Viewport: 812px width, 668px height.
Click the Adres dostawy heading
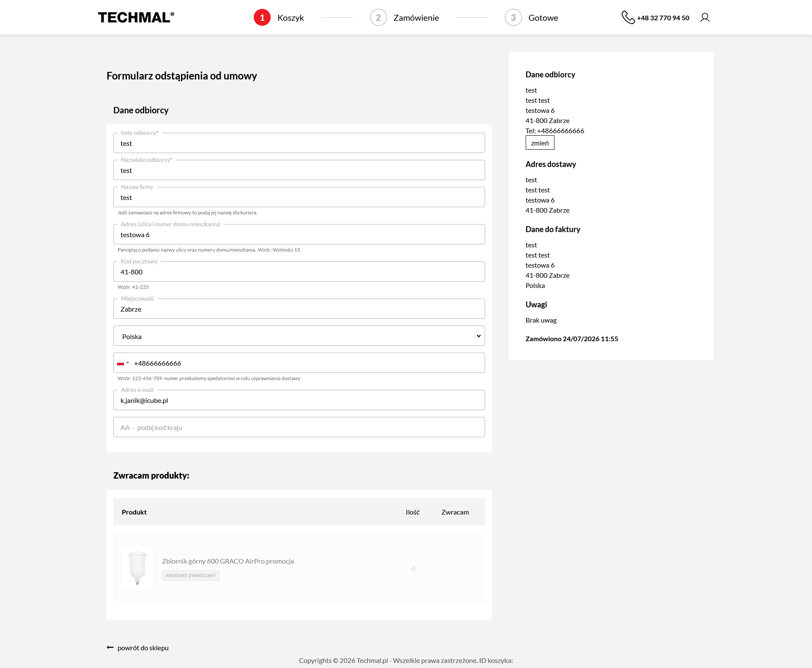coord(551,164)
